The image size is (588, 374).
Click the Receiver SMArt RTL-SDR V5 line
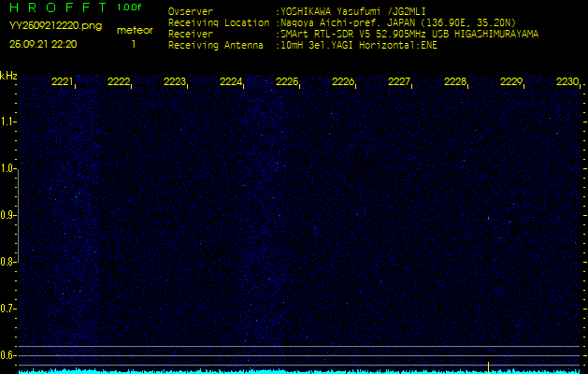[x=353, y=35]
